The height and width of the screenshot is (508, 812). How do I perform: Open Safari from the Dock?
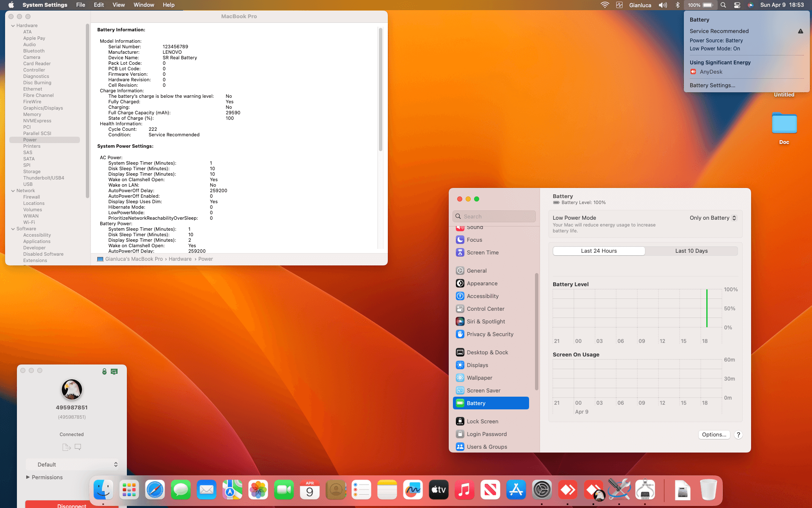point(155,490)
